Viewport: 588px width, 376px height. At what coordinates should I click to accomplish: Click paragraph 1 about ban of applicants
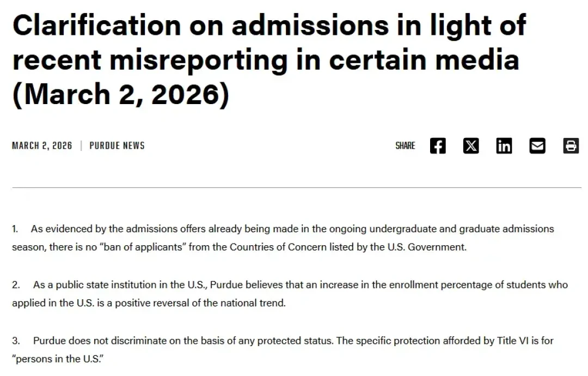(x=283, y=238)
